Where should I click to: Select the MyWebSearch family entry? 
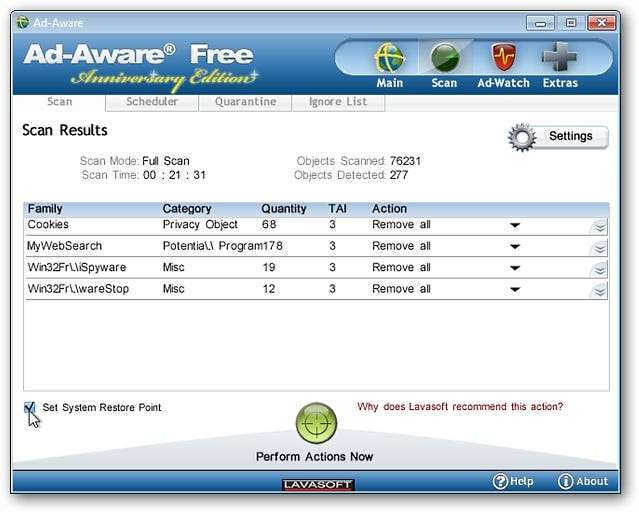point(64,246)
